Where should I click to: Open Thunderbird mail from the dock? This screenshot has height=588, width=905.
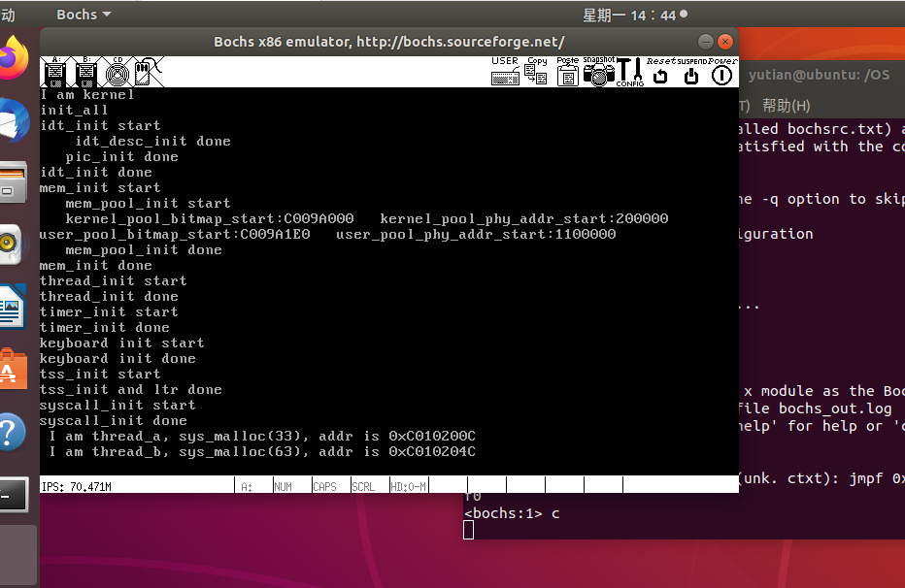coord(14,122)
